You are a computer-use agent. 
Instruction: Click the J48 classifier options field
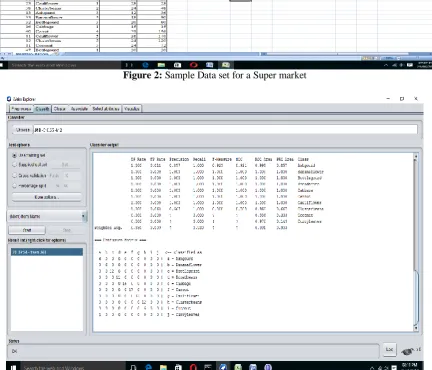pos(225,130)
